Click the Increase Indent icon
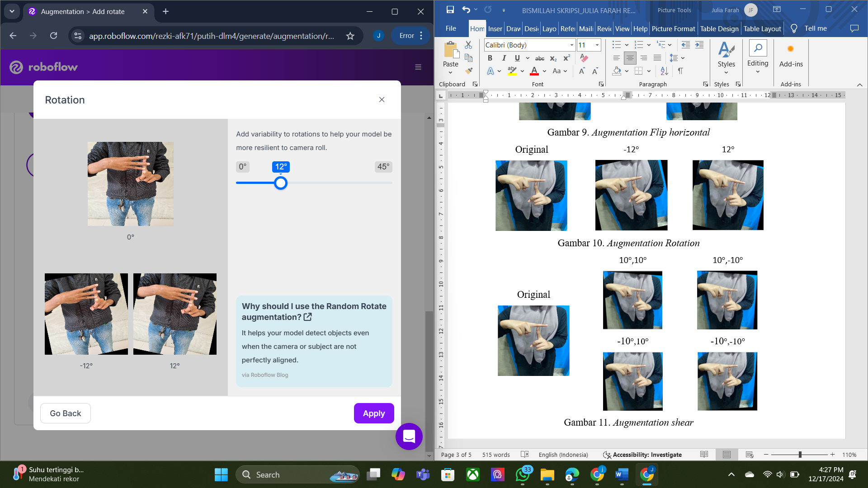This screenshot has width=868, height=488. pos(699,45)
